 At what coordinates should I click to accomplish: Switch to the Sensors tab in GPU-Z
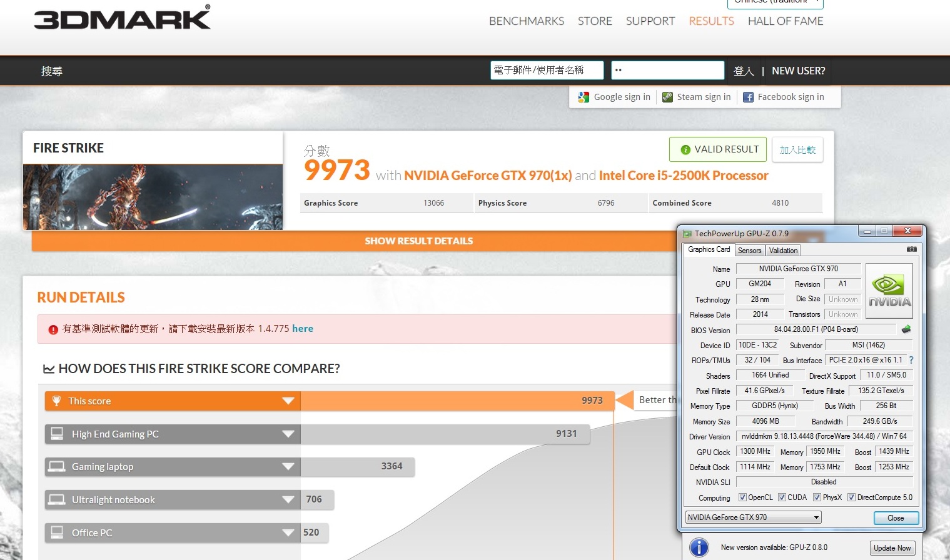coord(749,251)
